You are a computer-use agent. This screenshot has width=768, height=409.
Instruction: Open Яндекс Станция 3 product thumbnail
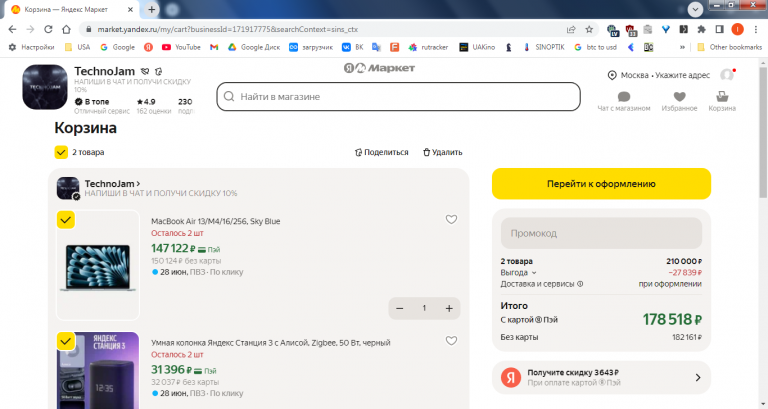click(98, 370)
